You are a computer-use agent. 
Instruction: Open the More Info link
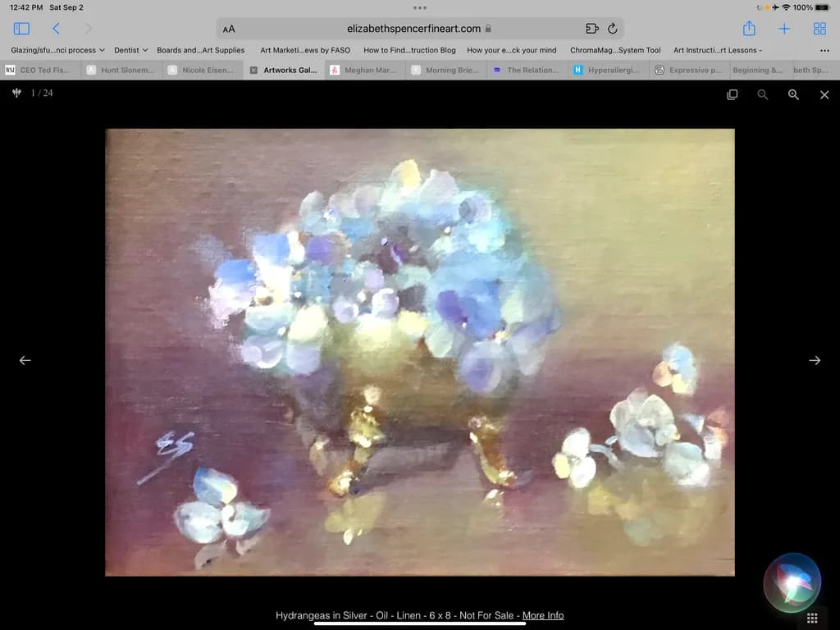543,615
